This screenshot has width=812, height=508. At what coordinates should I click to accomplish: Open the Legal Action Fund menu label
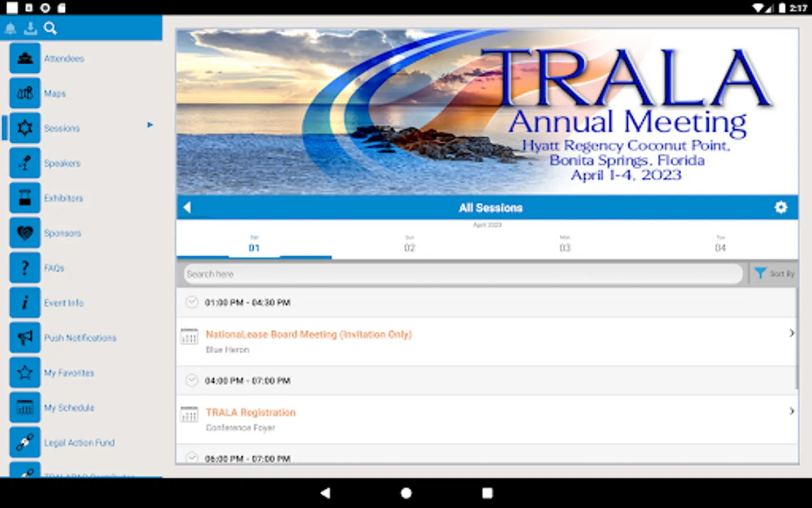tap(79, 443)
